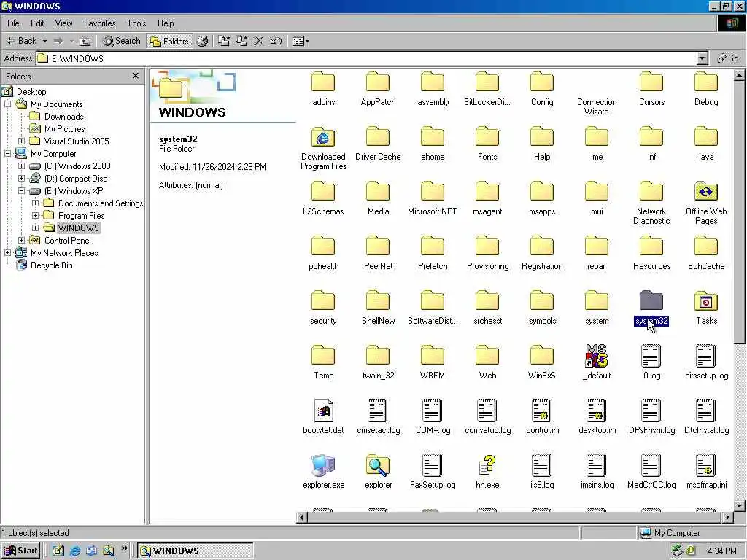Click the vertical scrollbar down arrow
The height and width of the screenshot is (560, 747).
click(x=739, y=506)
